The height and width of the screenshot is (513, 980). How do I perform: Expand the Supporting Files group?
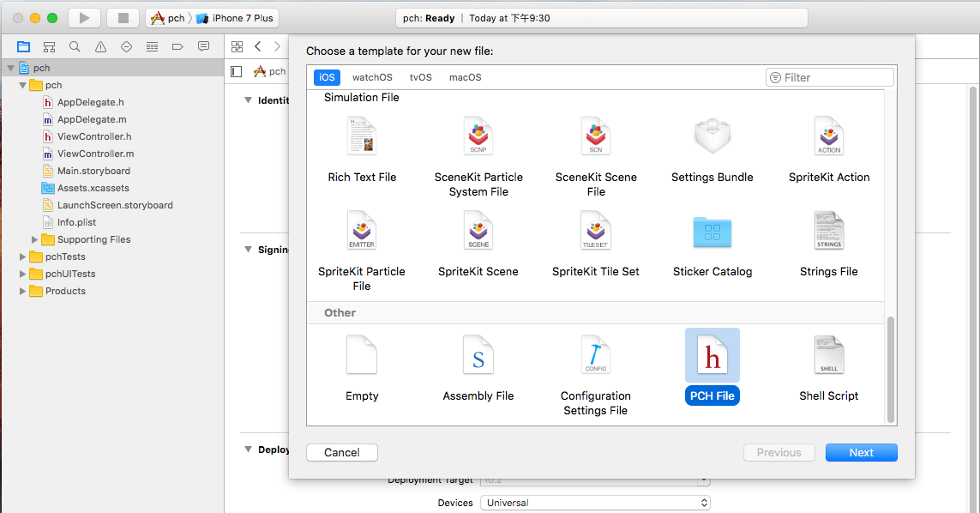coord(35,239)
